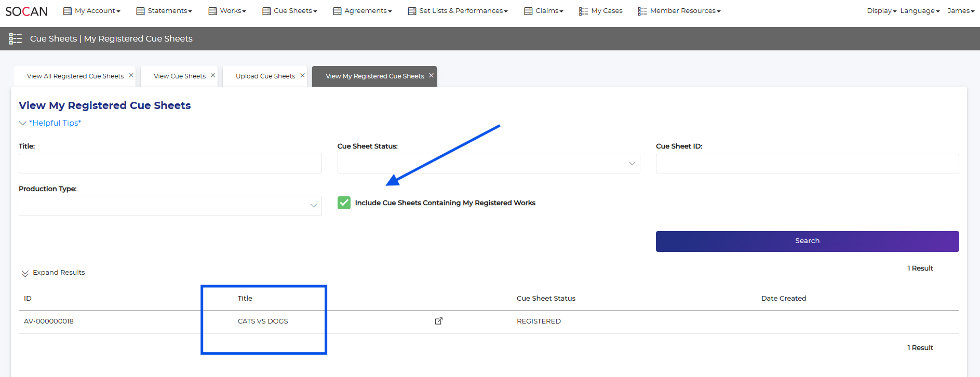
Task: Close the View All Registered Cue Sheets tab
Action: point(131,75)
